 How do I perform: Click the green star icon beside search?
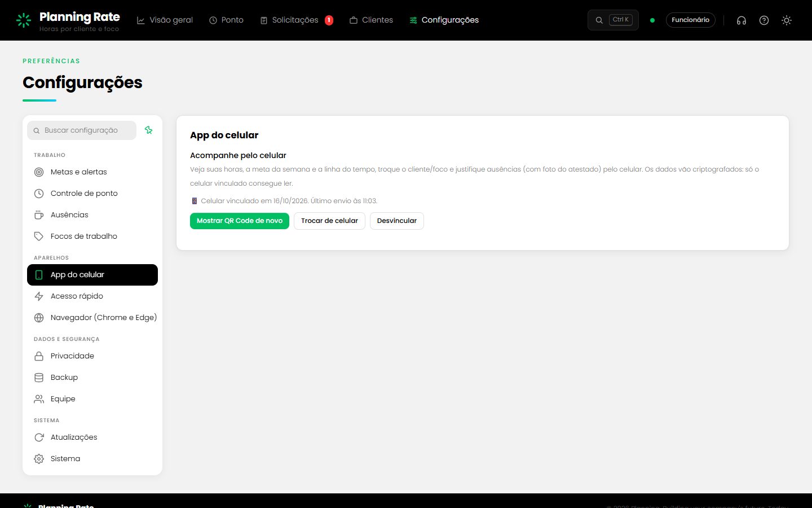pyautogui.click(x=149, y=130)
